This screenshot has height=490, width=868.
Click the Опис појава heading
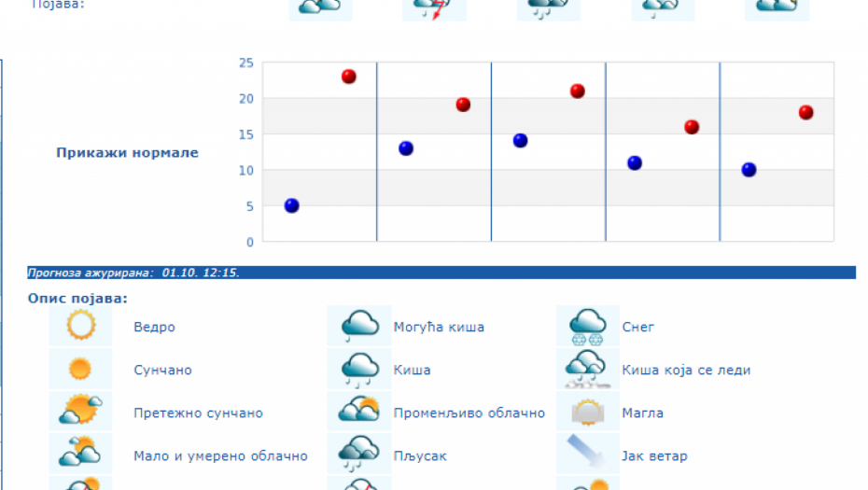[77, 299]
